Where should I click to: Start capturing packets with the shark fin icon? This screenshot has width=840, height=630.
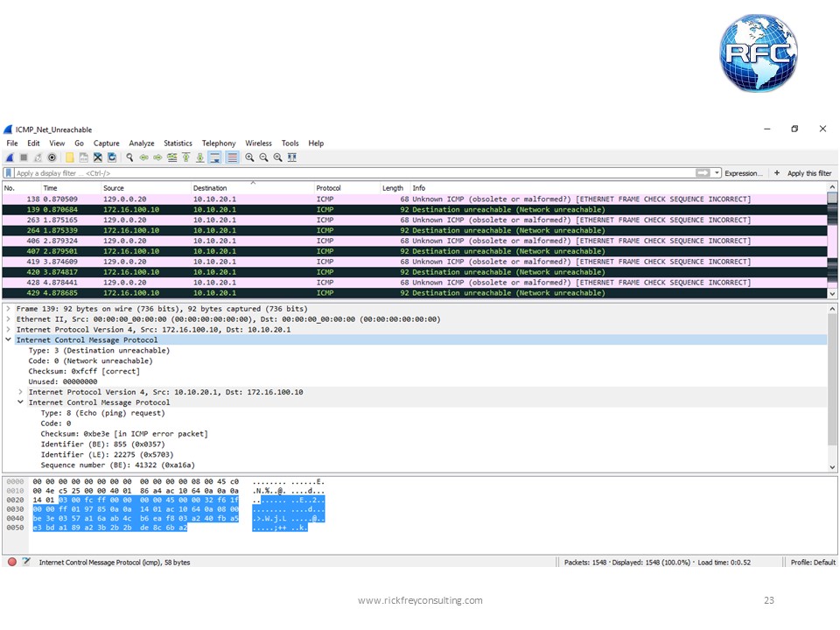click(9, 157)
